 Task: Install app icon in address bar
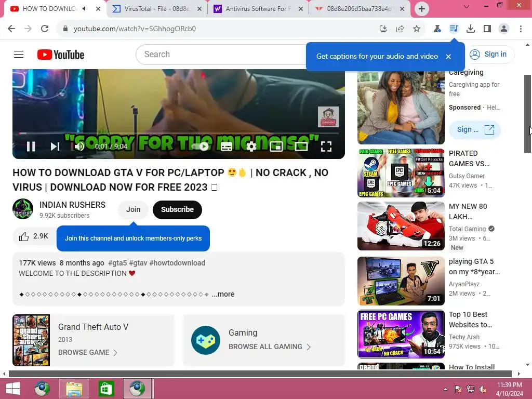pyautogui.click(x=383, y=29)
